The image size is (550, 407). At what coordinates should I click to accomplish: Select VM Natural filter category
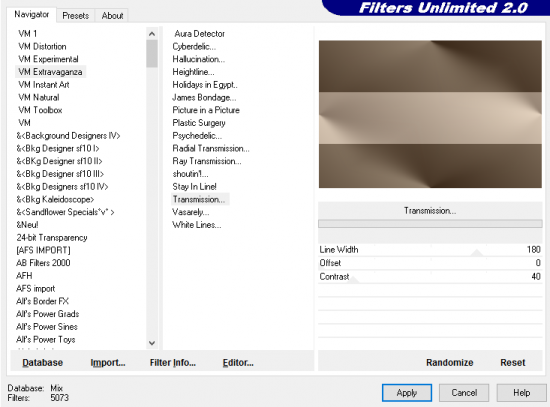(x=39, y=97)
